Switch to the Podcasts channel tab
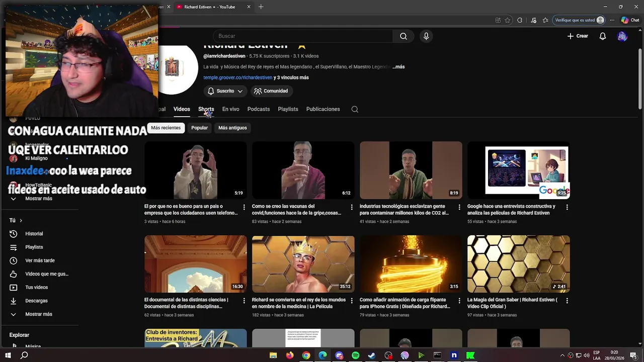This screenshot has height=362, width=644. point(259,109)
